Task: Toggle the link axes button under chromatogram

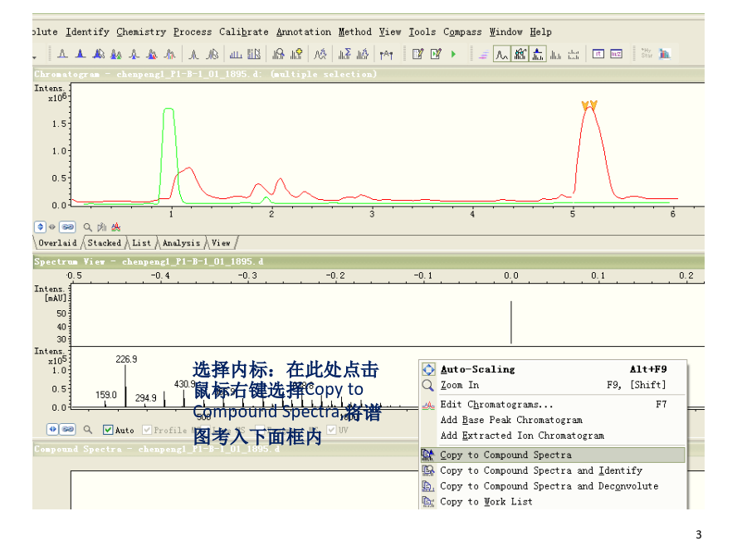Action: pyautogui.click(x=68, y=227)
